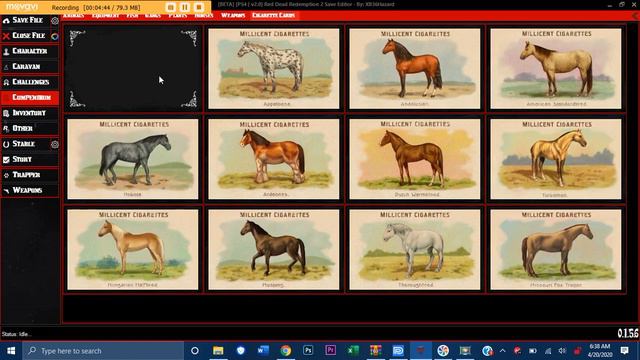Open the Character section in sidebar

(30, 51)
